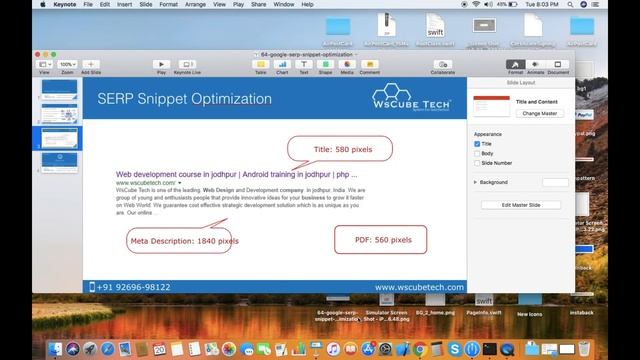The height and width of the screenshot is (360, 640).
Task: Open the Zoom 100% dropdown
Action: 67,64
